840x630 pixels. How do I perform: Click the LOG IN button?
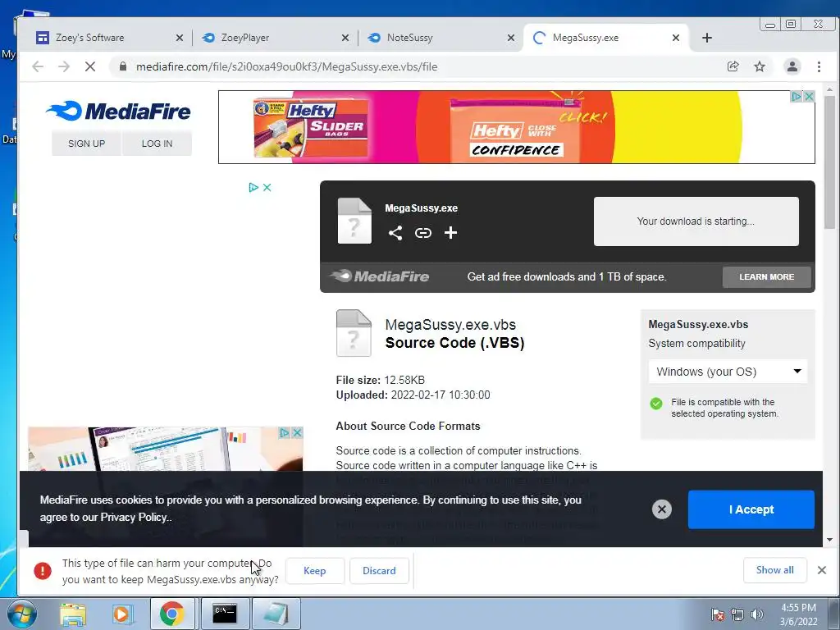click(157, 144)
